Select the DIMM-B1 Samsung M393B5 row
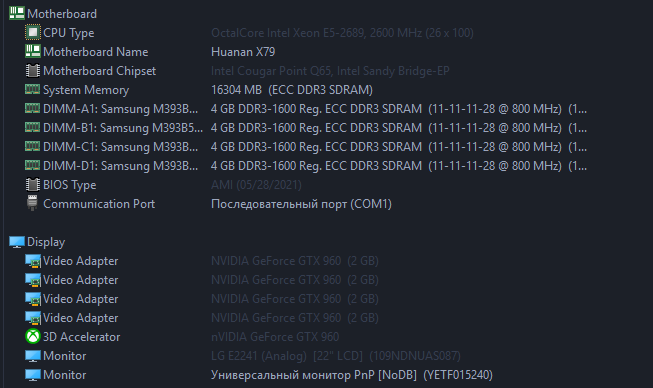 [x=306, y=128]
